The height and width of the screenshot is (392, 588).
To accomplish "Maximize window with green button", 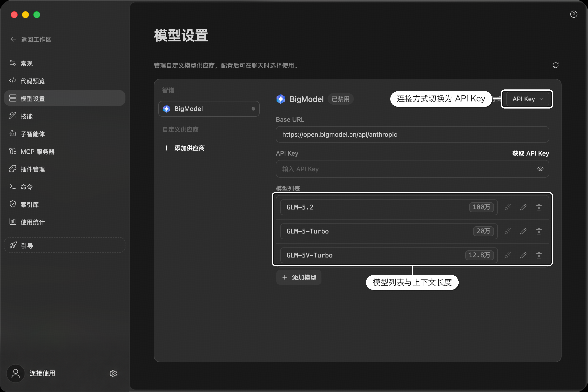I will point(37,15).
